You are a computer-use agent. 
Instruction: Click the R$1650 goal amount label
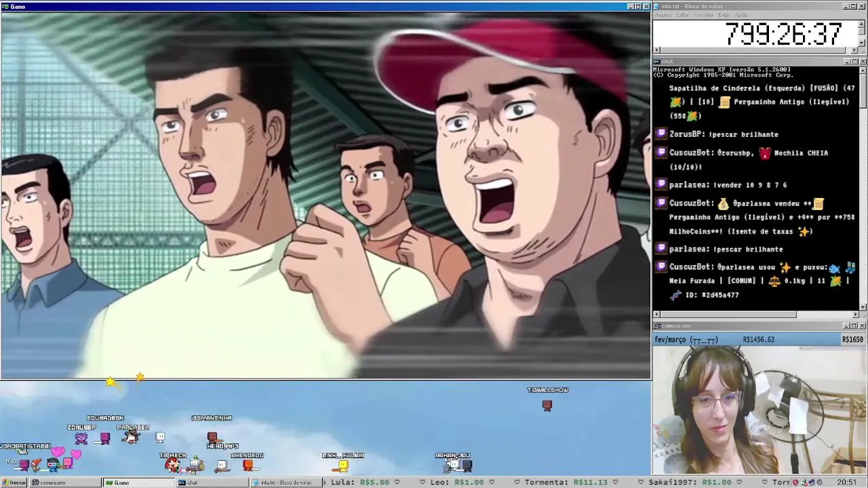[x=852, y=340]
